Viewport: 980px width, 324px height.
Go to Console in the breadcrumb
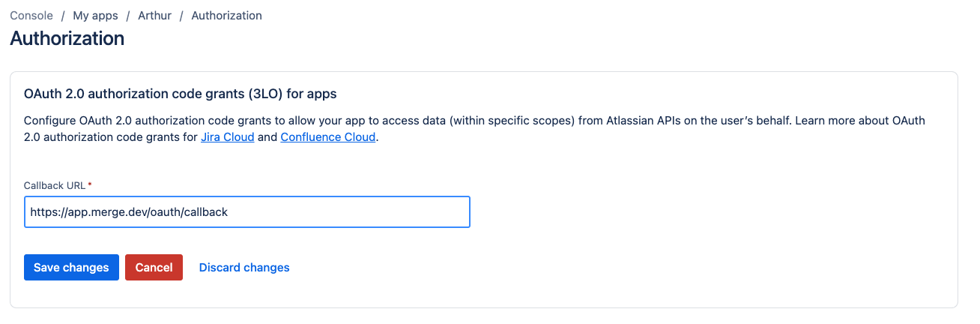click(31, 15)
